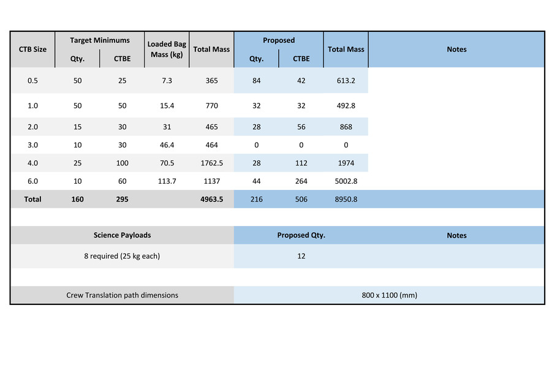Click the proposed CTBE total 506

301,199
